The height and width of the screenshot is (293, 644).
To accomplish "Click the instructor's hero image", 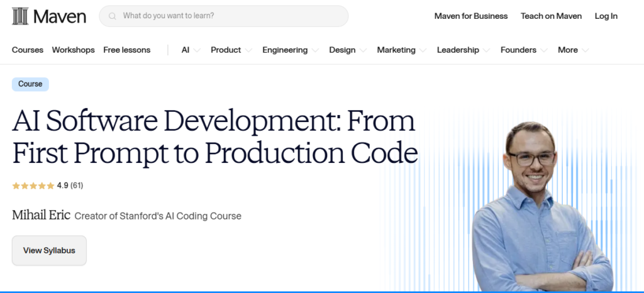I will click(542, 207).
